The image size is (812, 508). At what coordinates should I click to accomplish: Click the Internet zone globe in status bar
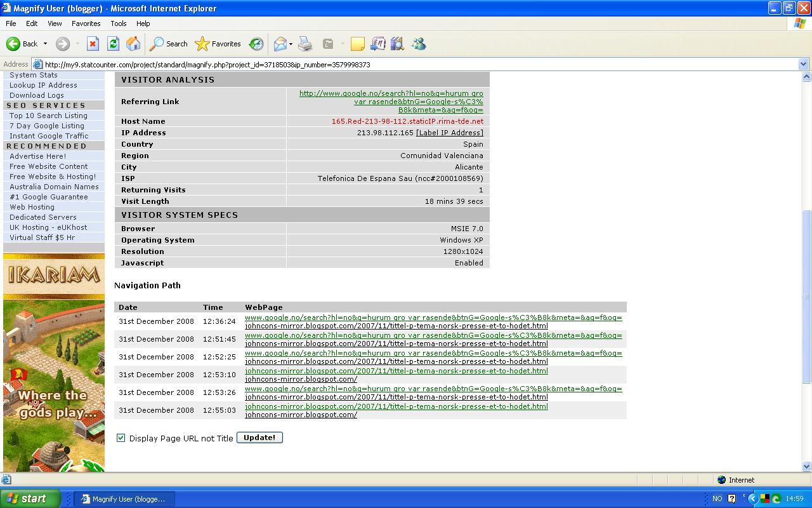point(721,480)
